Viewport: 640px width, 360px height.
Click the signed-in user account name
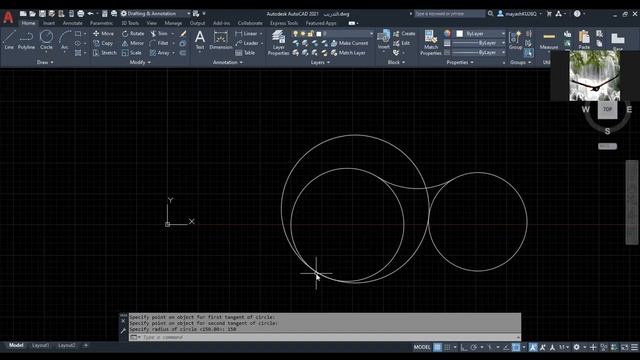click(520, 14)
